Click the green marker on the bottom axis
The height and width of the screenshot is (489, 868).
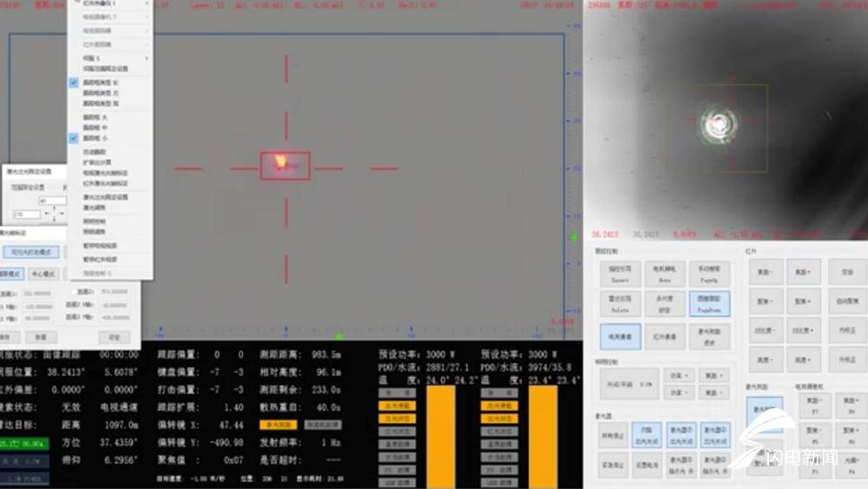(x=339, y=336)
